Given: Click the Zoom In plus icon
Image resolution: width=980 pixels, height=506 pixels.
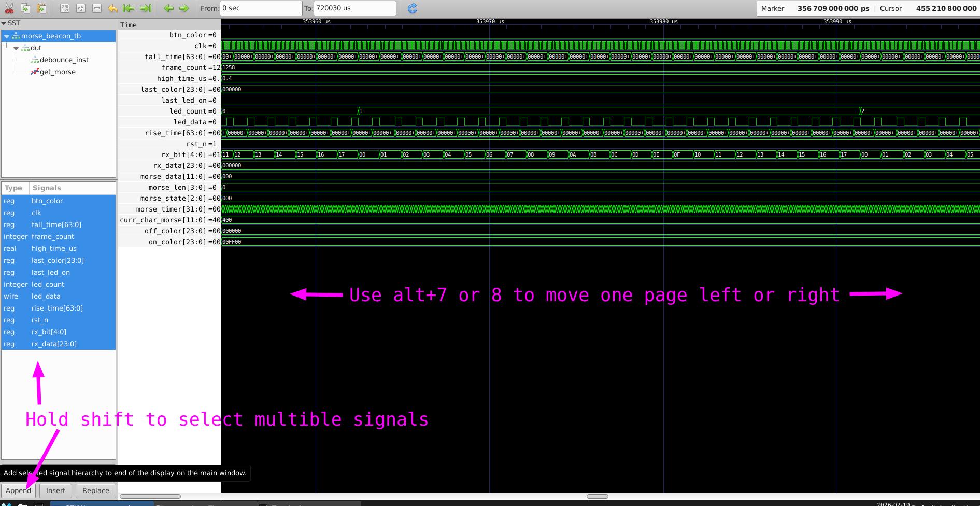Looking at the screenshot, I should click(81, 8).
